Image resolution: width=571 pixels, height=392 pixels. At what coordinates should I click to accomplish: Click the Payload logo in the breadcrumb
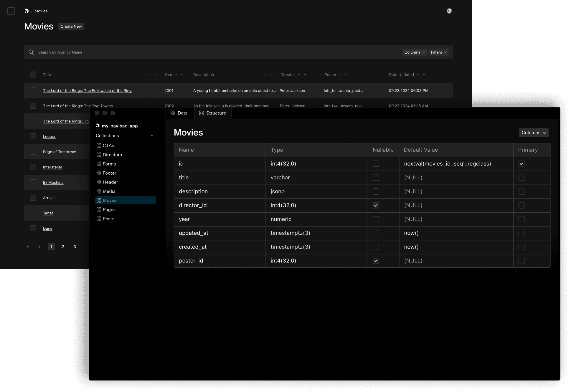coord(27,11)
